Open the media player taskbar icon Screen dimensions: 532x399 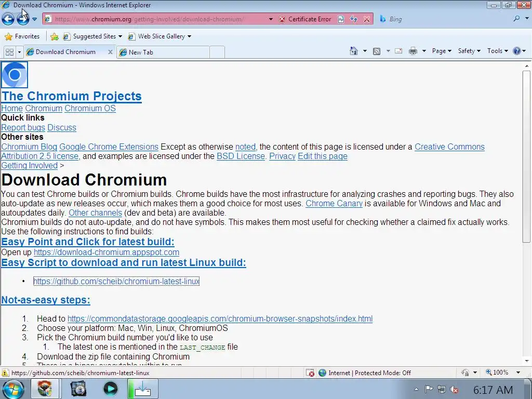pos(110,389)
